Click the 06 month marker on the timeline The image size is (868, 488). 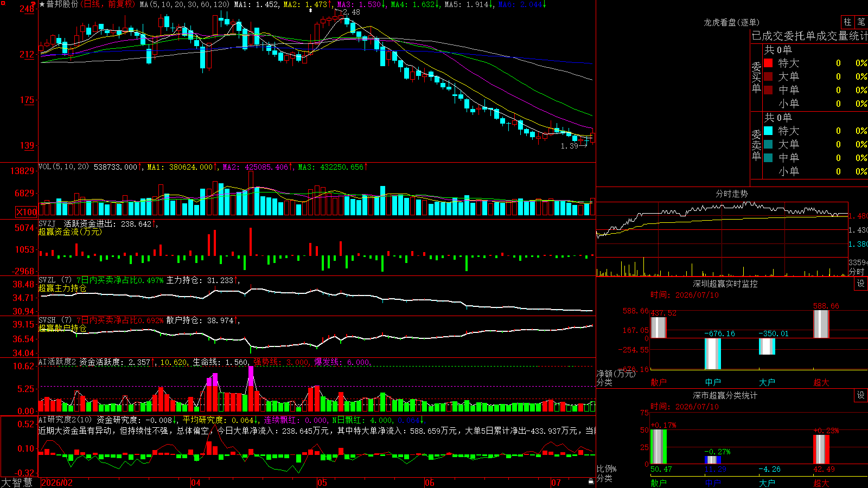pyautogui.click(x=430, y=483)
